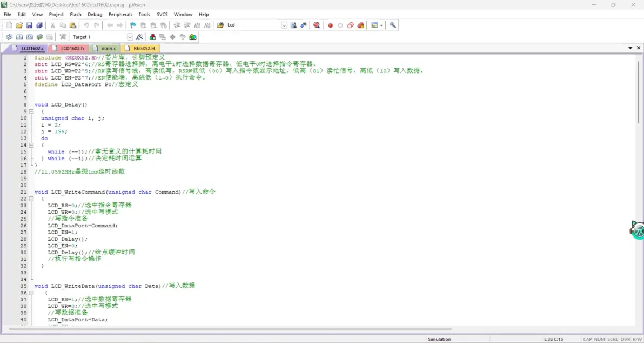Image resolution: width=644 pixels, height=343 pixels.
Task: Click the horizontal editor scrollbar
Action: point(230,329)
